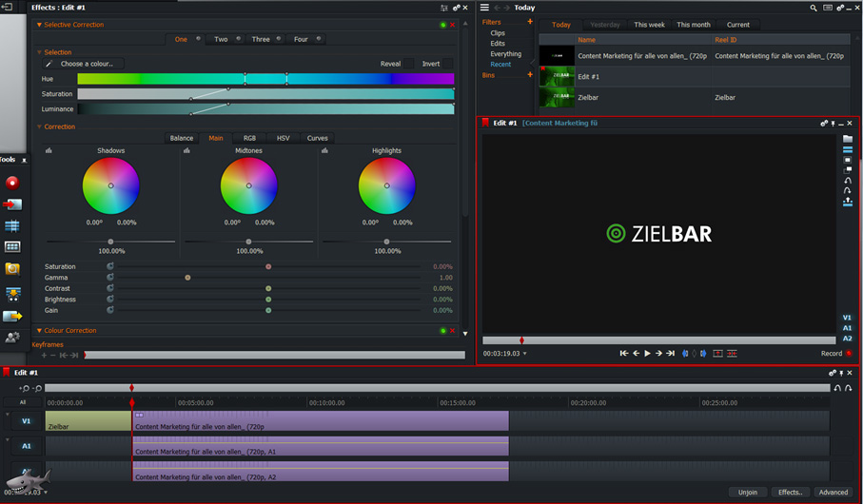Click the Hue selection bar
The height and width of the screenshot is (504, 863).
click(x=265, y=79)
